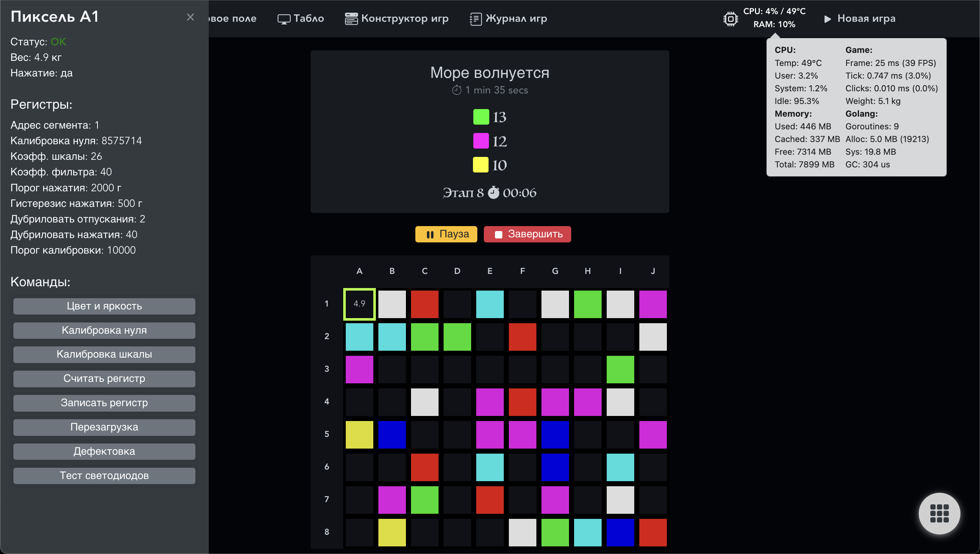
Task: Select yellow pixel B8 in grid
Action: click(392, 532)
